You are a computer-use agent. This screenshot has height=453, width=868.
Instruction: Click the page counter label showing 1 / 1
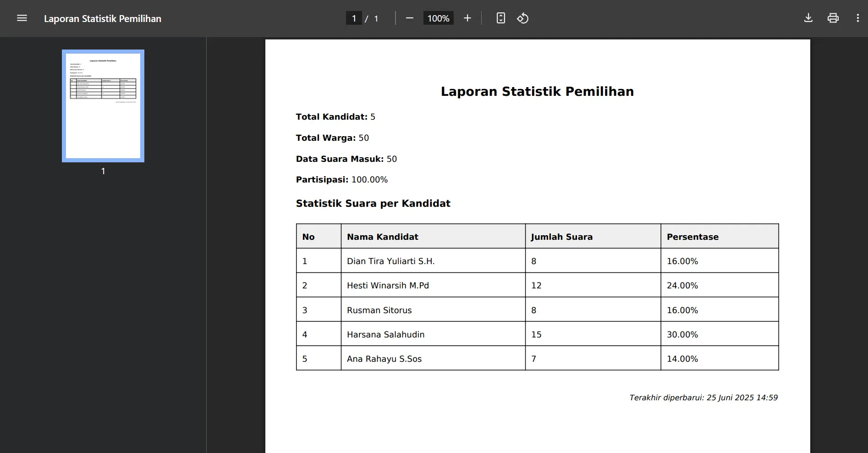coord(364,18)
